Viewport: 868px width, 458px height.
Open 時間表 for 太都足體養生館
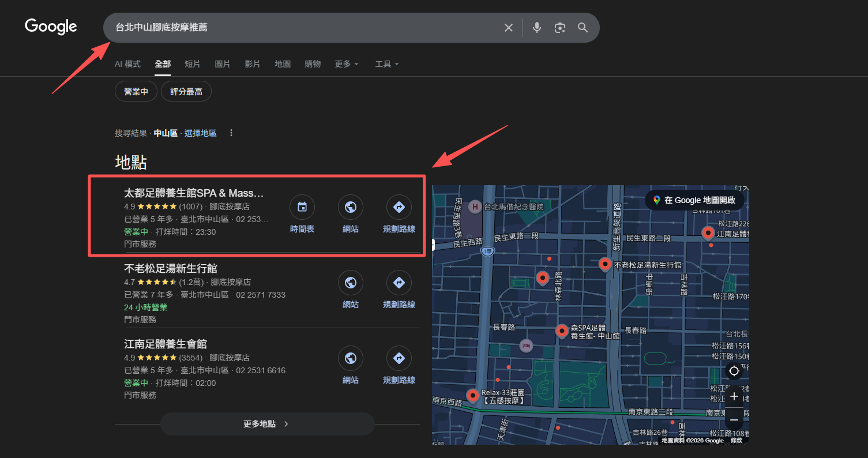(302, 214)
